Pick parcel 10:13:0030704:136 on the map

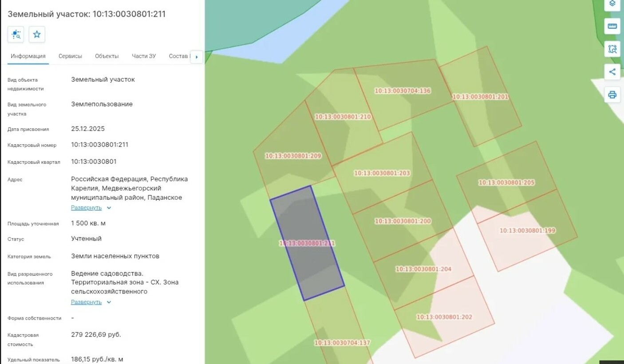tap(402, 91)
